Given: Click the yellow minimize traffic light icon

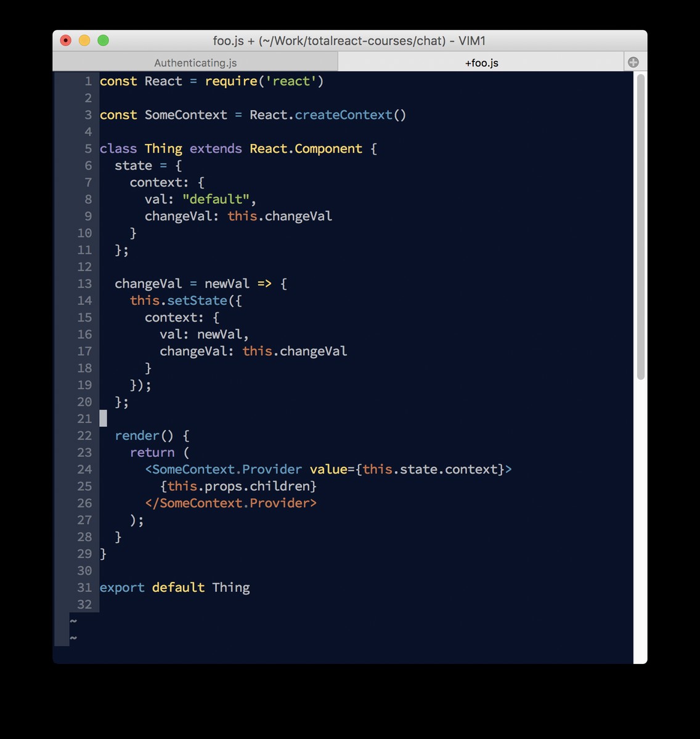Looking at the screenshot, I should [84, 39].
